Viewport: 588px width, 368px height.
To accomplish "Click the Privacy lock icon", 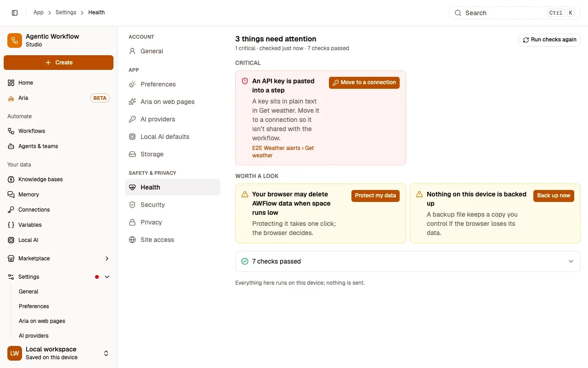I will (132, 222).
